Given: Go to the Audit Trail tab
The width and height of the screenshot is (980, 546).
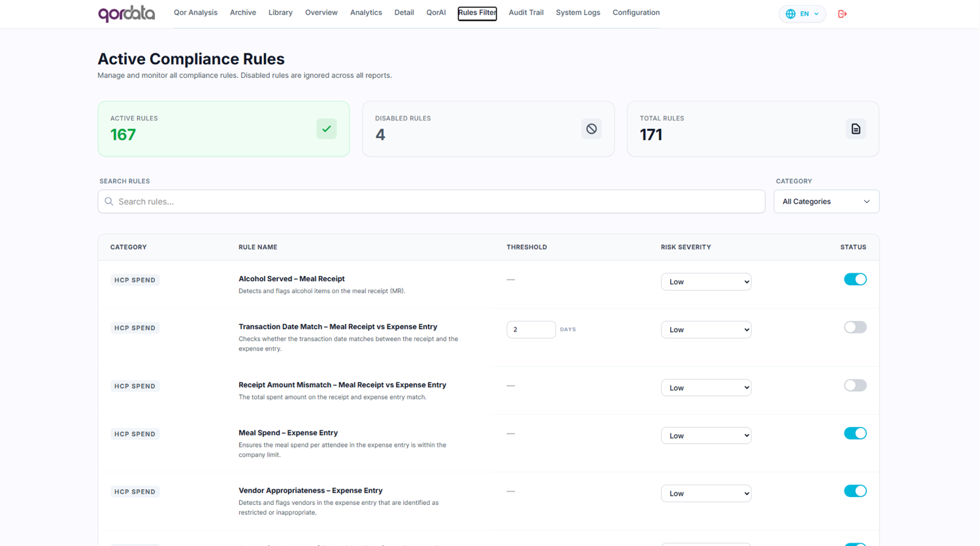Looking at the screenshot, I should pos(526,12).
